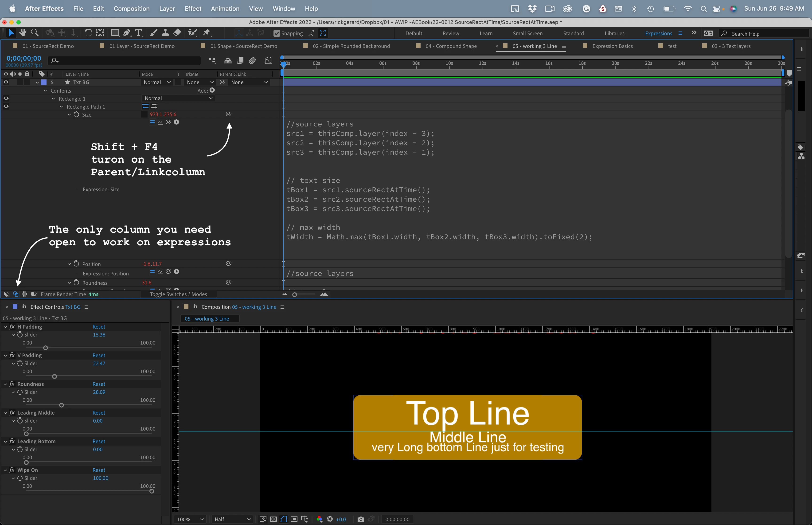Click the Rotation tool icon
812x525 pixels.
[x=88, y=33]
